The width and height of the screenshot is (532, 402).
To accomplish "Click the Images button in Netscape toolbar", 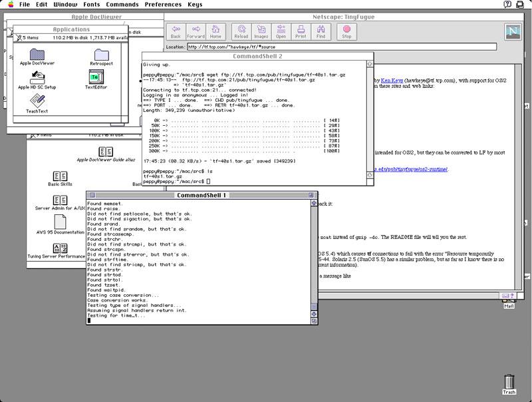I will tap(261, 31).
